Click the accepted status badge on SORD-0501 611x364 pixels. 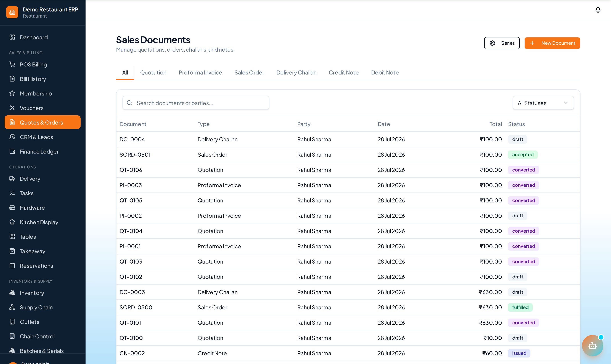pos(522,154)
